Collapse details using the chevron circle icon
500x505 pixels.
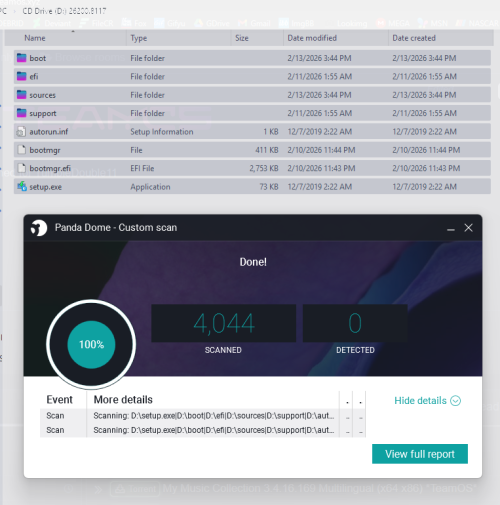click(x=455, y=401)
